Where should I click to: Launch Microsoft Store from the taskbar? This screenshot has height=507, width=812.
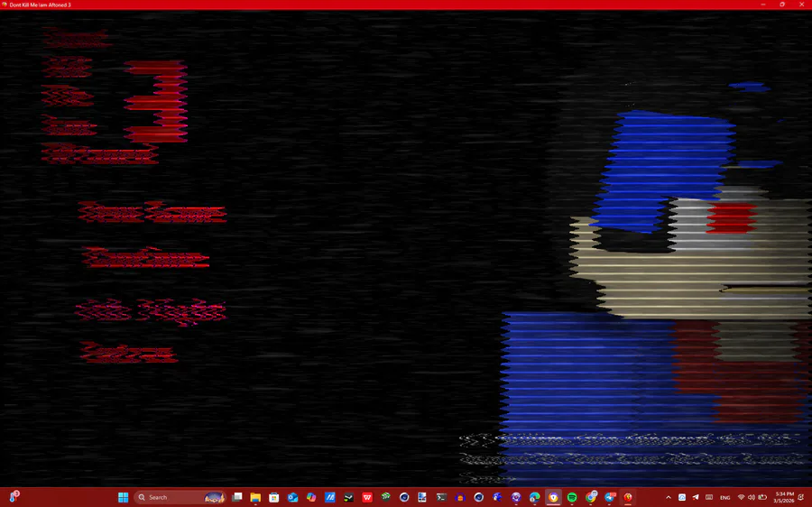tap(274, 497)
